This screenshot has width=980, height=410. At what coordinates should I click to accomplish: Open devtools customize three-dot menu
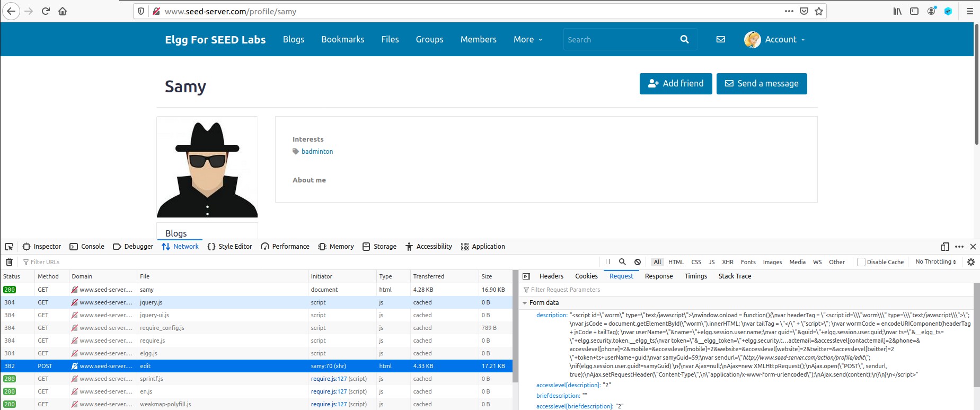point(959,247)
